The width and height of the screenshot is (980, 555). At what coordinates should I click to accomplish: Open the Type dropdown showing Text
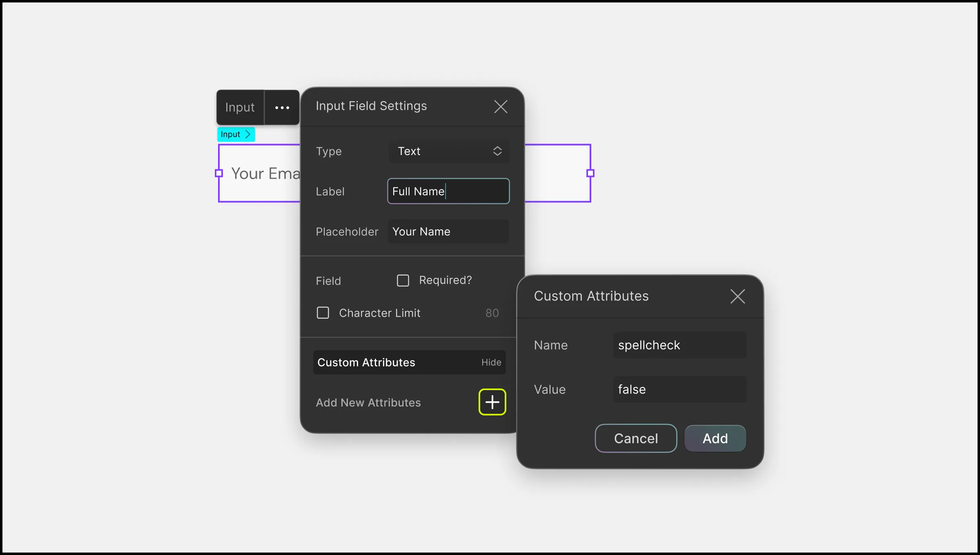(x=449, y=151)
